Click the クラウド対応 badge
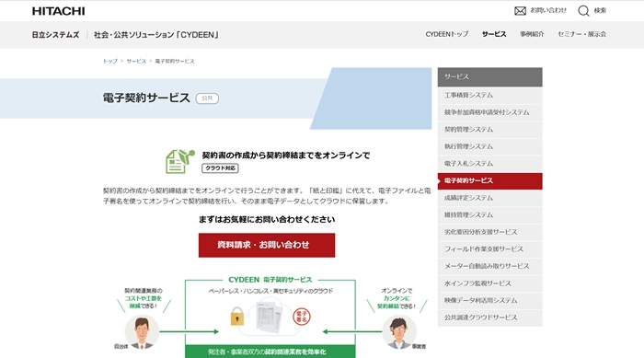The height and width of the screenshot is (358, 644). (220, 168)
